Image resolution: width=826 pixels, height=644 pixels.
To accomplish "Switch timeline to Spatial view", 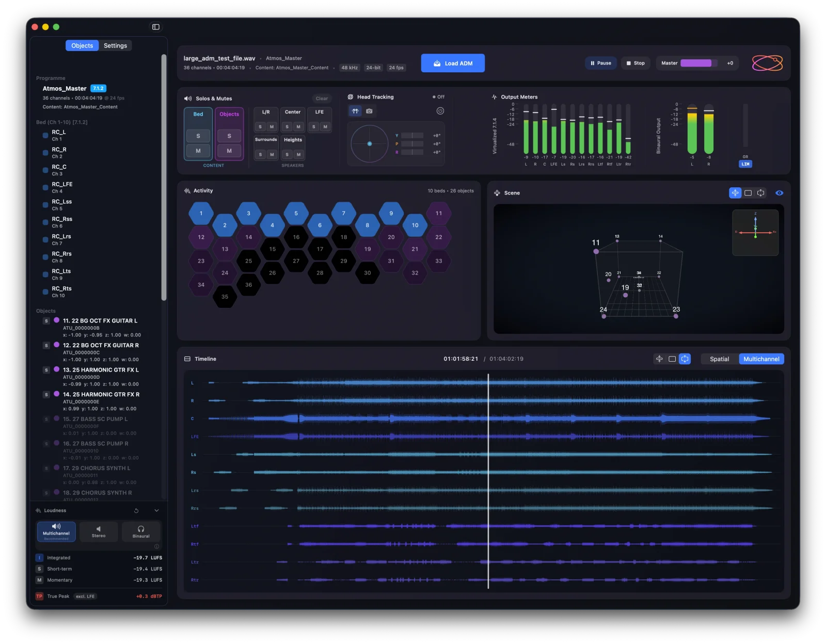I will pyautogui.click(x=719, y=359).
